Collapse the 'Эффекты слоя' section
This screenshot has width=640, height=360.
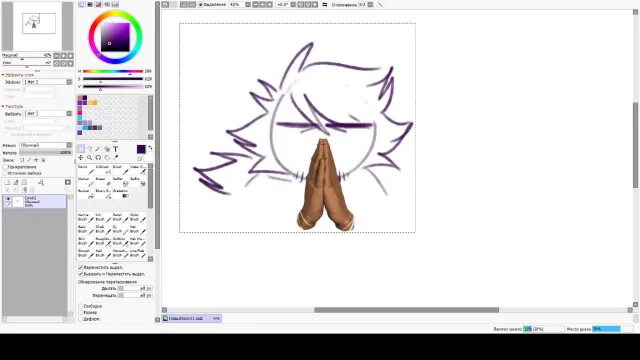(3, 75)
